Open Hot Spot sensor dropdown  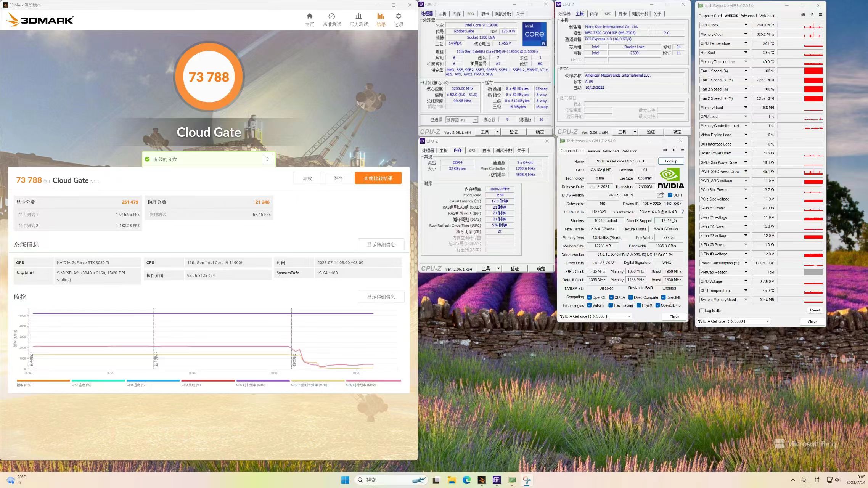[746, 53]
